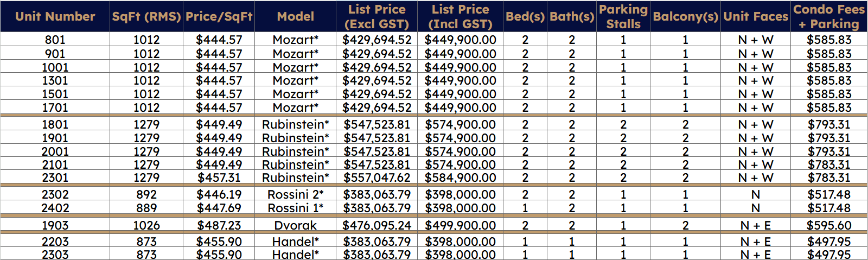This screenshot has width=868, height=260.
Task: Click the Balcony(s) column header
Action: tap(686, 16)
